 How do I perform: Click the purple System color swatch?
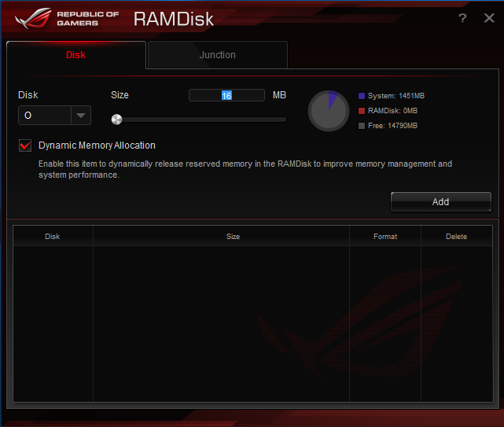click(x=362, y=96)
